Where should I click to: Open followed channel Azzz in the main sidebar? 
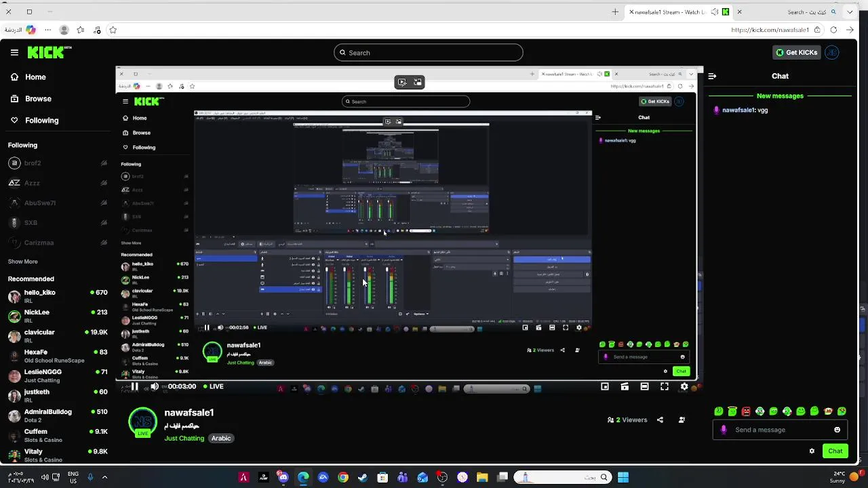pos(58,183)
